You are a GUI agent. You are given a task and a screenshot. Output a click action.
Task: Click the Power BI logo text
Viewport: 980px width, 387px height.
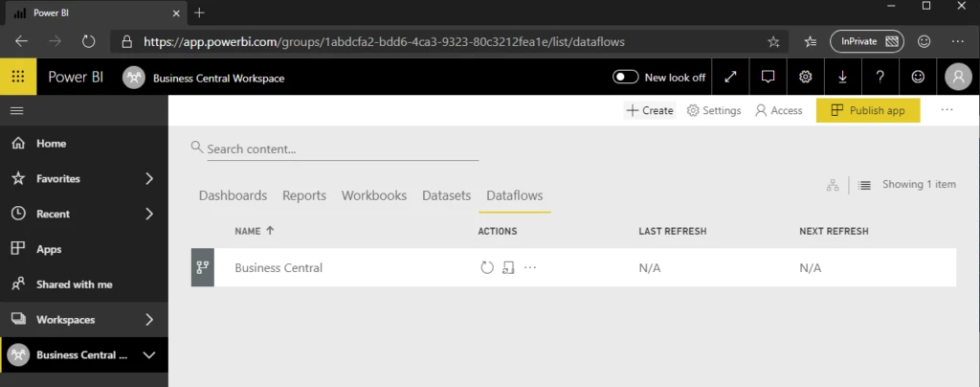tap(76, 78)
